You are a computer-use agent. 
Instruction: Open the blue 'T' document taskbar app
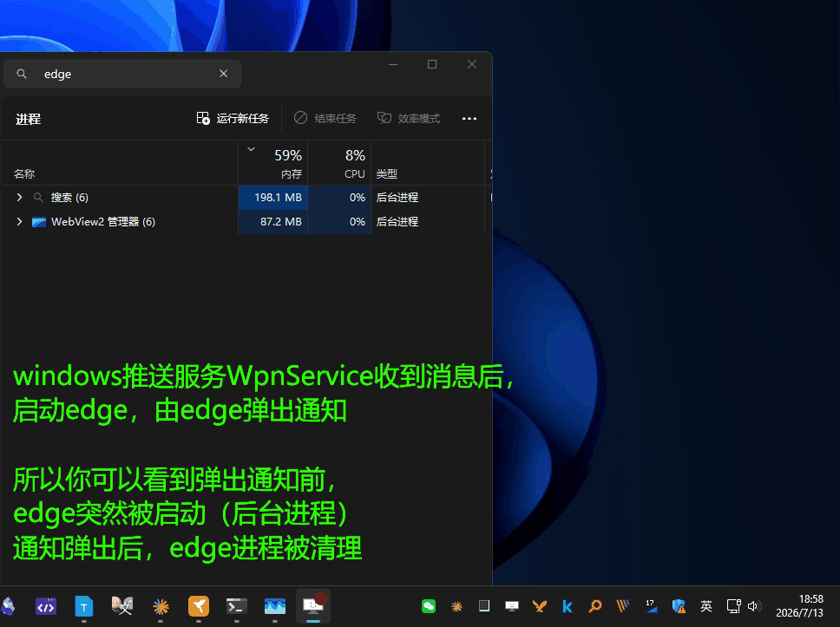pyautogui.click(x=83, y=607)
